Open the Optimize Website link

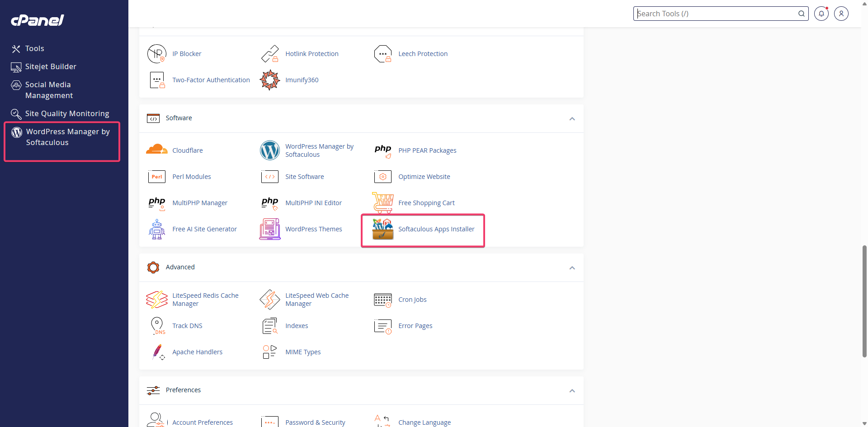424,177
